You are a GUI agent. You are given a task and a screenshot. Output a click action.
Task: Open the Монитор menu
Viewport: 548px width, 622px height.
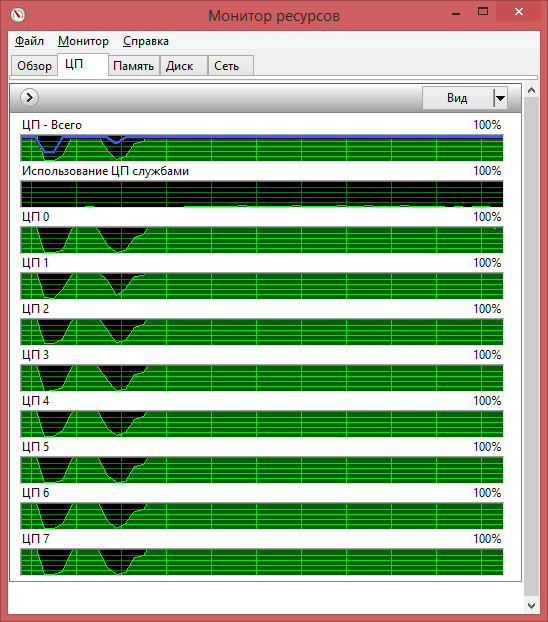pyautogui.click(x=83, y=41)
